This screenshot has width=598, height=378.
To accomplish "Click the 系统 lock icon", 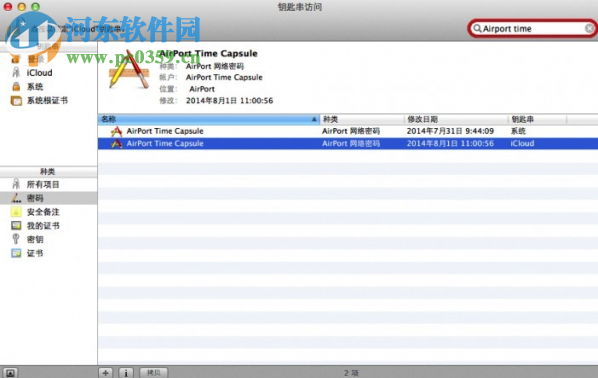I will point(16,87).
